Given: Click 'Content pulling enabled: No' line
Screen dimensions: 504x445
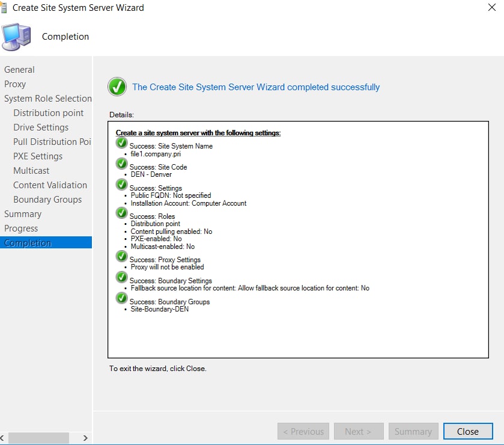Looking at the screenshot, I should [x=171, y=232].
